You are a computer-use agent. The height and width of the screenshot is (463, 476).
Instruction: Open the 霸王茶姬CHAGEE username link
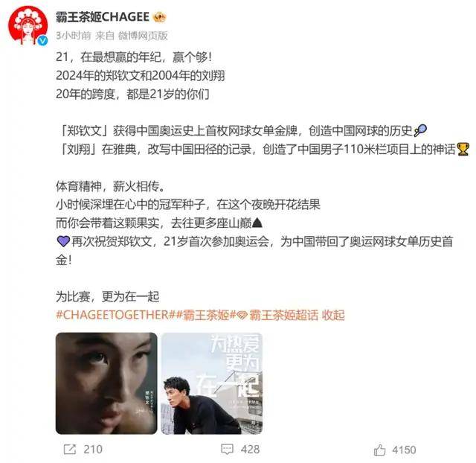pos(103,17)
